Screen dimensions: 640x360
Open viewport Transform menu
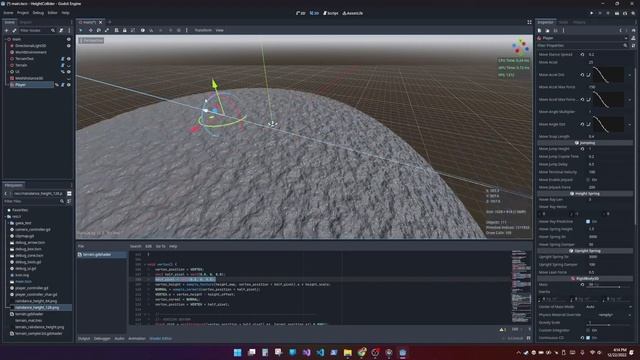point(203,30)
